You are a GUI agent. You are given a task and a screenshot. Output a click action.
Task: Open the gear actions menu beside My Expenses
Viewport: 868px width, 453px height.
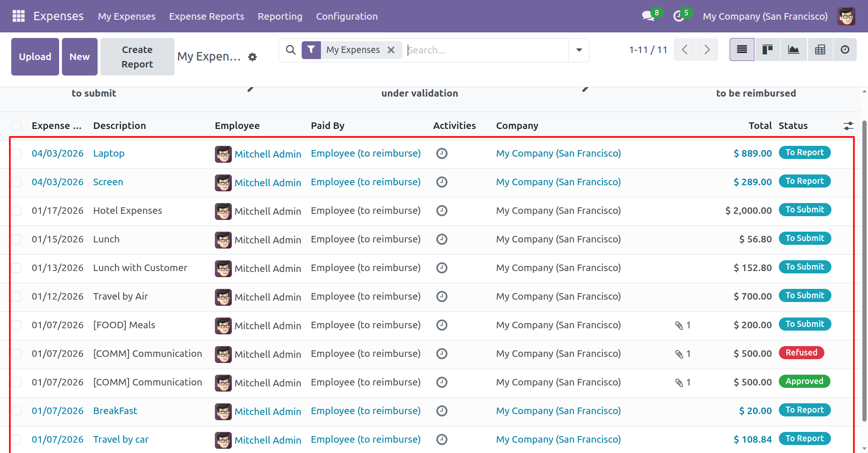[x=252, y=57]
